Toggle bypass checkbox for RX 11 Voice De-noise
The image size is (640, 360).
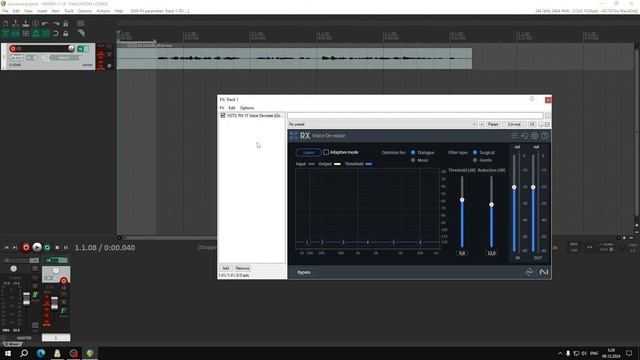[x=223, y=116]
